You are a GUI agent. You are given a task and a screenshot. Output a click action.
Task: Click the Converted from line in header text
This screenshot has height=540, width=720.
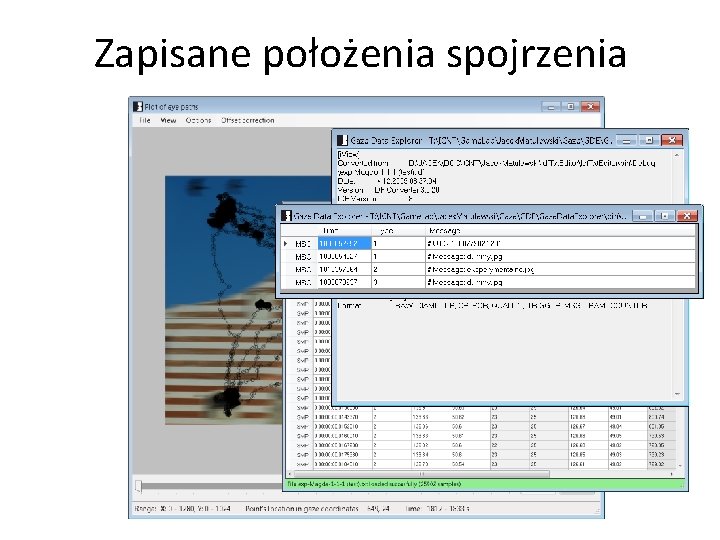pyautogui.click(x=496, y=163)
